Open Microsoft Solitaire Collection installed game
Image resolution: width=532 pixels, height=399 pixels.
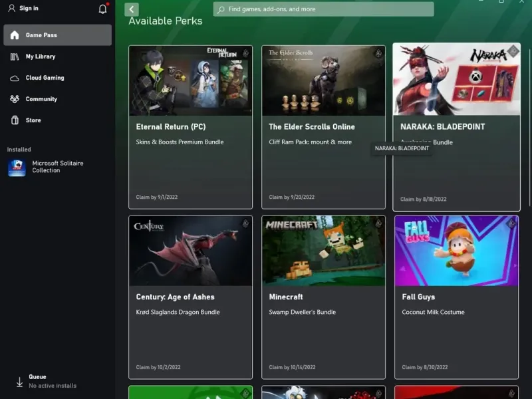[58, 167]
